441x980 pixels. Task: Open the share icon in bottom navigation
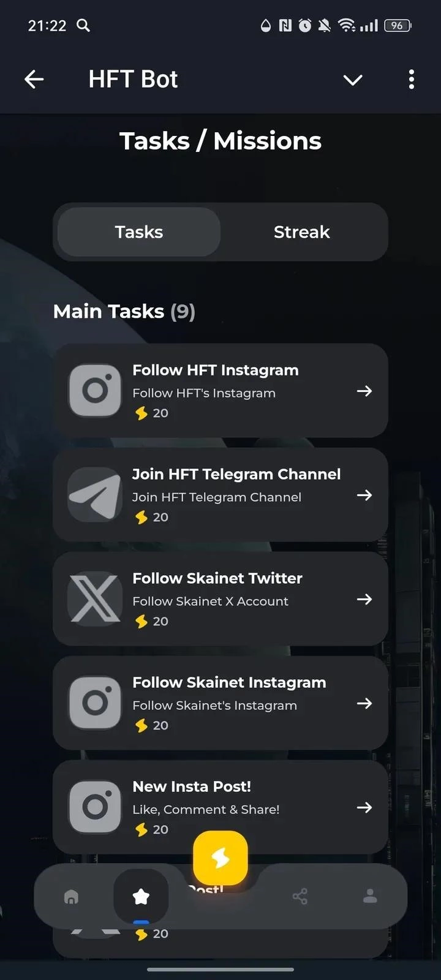300,897
